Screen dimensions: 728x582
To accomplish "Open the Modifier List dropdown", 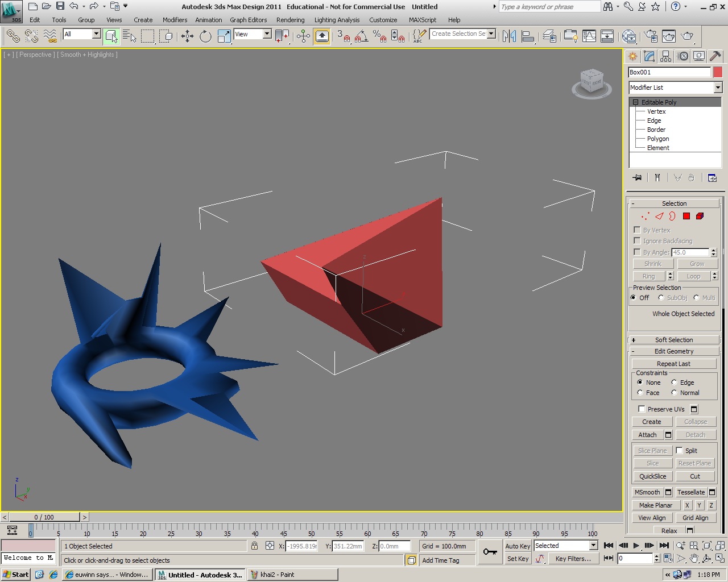I will pyautogui.click(x=718, y=88).
